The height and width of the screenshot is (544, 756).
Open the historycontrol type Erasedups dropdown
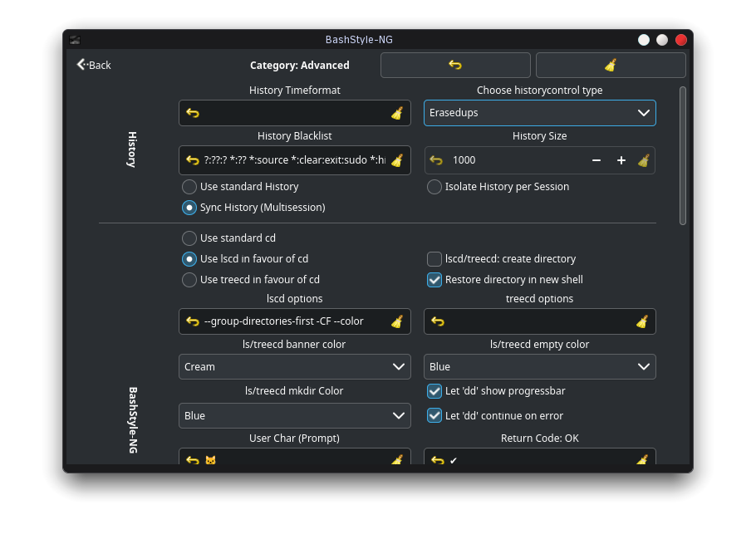point(539,113)
